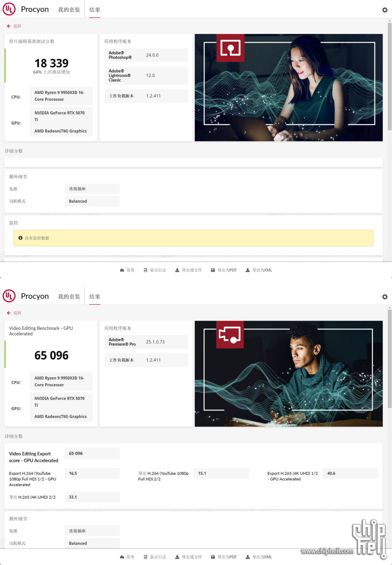Click the video editing window vertical scrollbar
The width and height of the screenshot is (392, 565).
tap(390, 358)
